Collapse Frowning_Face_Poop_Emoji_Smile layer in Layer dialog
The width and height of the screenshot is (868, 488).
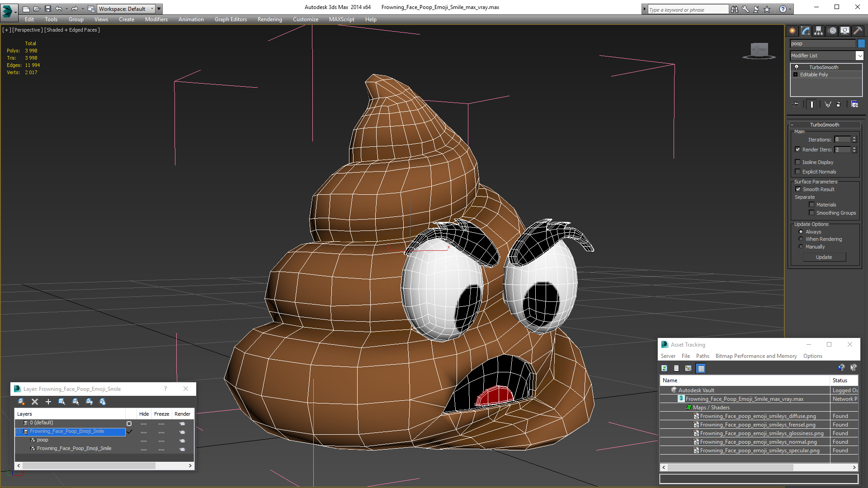coord(19,432)
